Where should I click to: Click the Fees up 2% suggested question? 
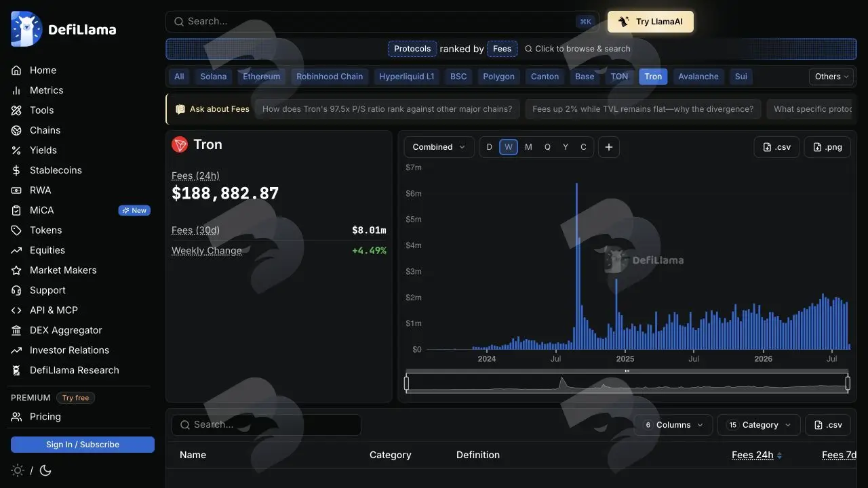643,109
